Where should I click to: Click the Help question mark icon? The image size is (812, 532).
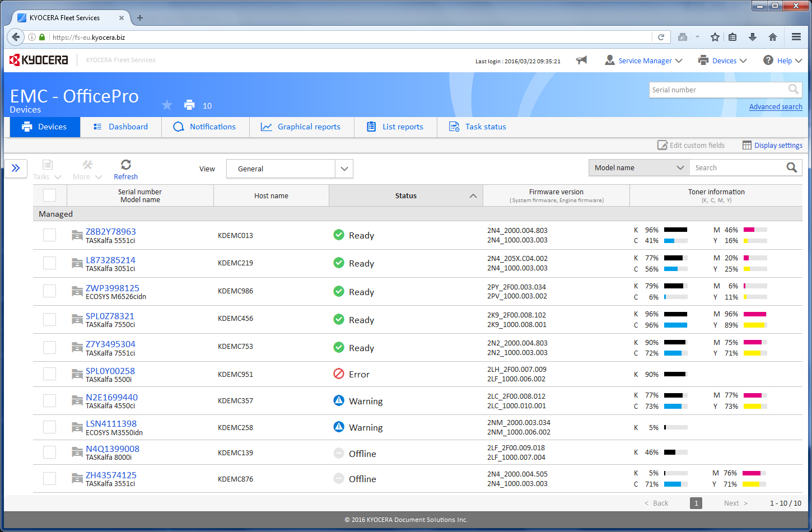(768, 60)
